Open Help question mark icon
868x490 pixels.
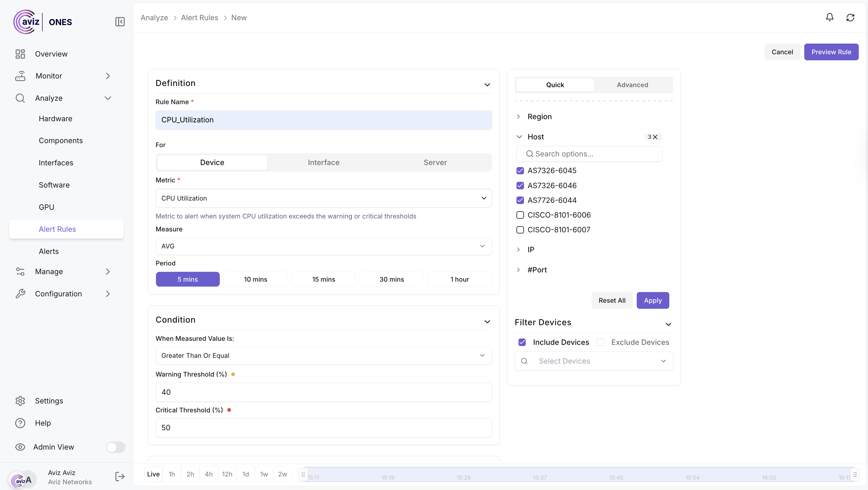click(20, 423)
